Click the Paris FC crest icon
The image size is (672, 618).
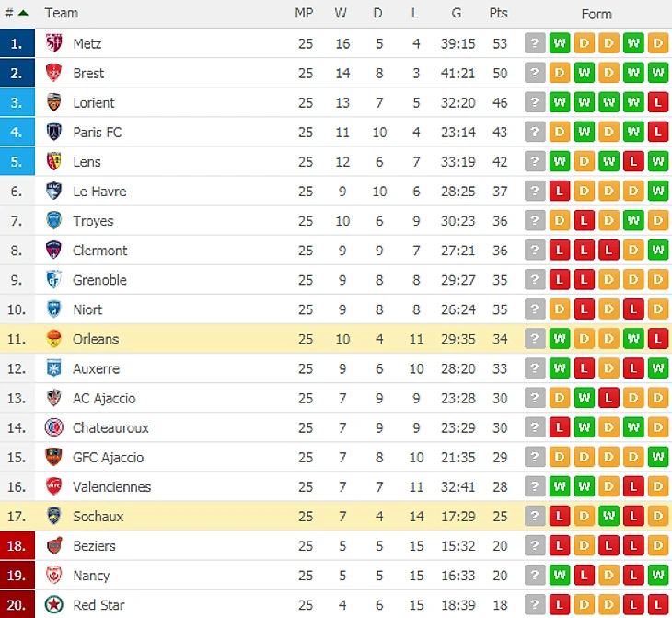click(53, 132)
